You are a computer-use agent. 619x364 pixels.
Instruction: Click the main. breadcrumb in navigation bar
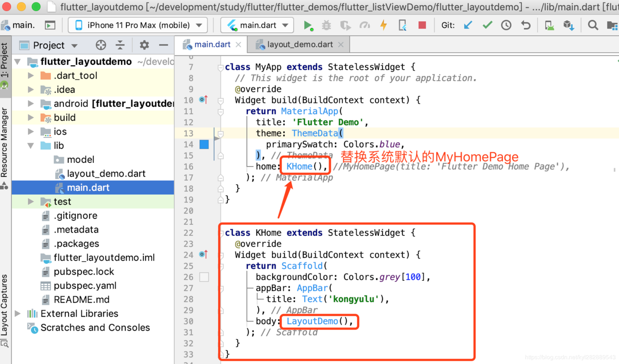18,25
